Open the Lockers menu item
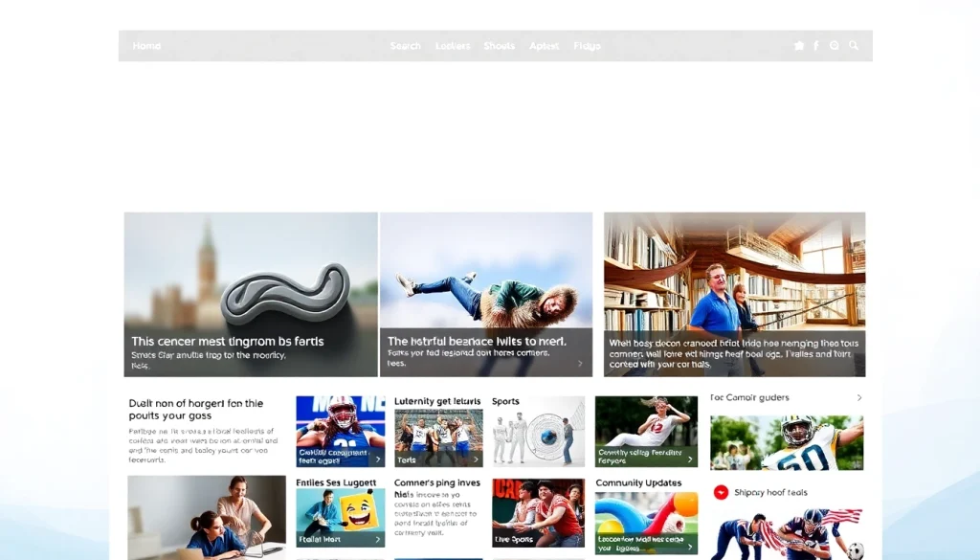Viewport: 980px width, 560px height. click(x=452, y=45)
